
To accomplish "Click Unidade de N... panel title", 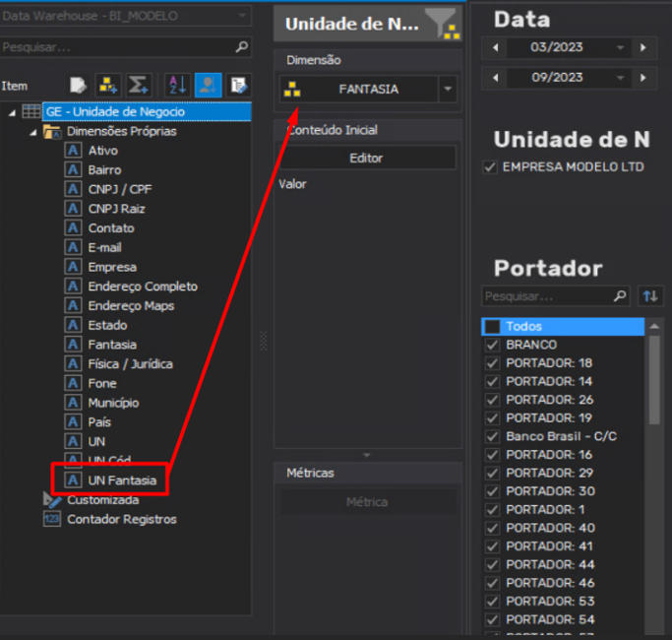I will pyautogui.click(x=352, y=24).
